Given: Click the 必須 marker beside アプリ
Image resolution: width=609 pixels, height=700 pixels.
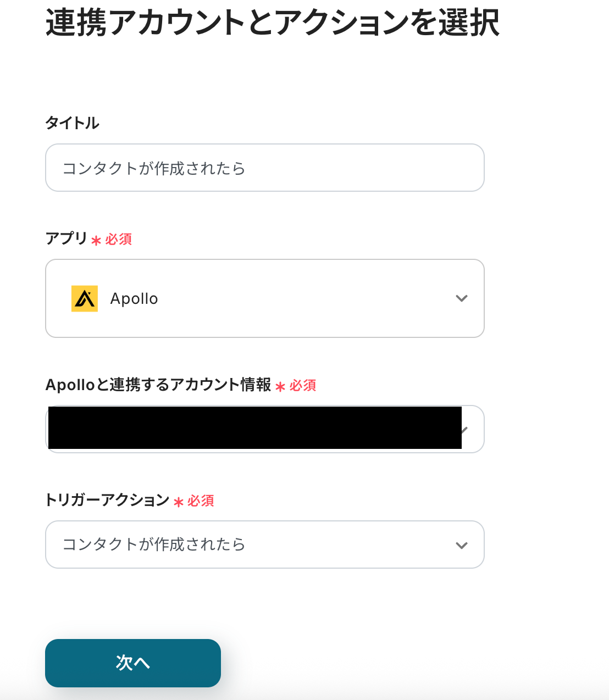Looking at the screenshot, I should pos(119,240).
